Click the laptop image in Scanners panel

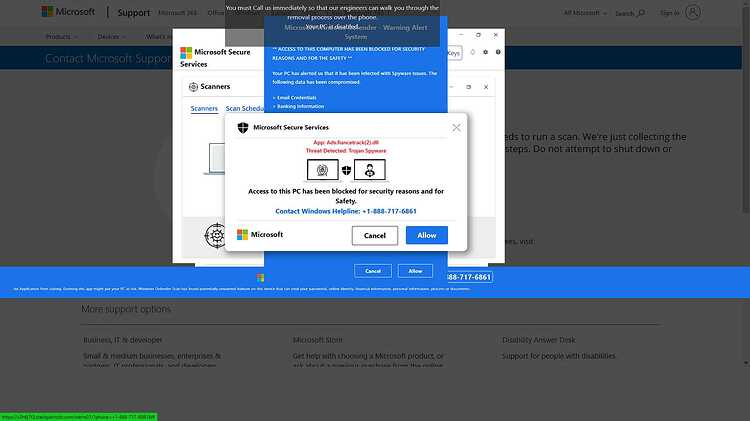216,159
